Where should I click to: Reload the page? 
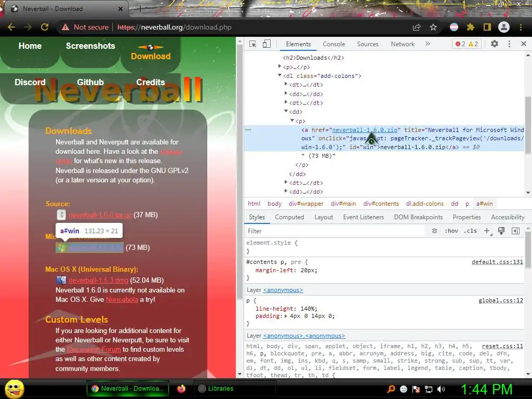click(45, 27)
